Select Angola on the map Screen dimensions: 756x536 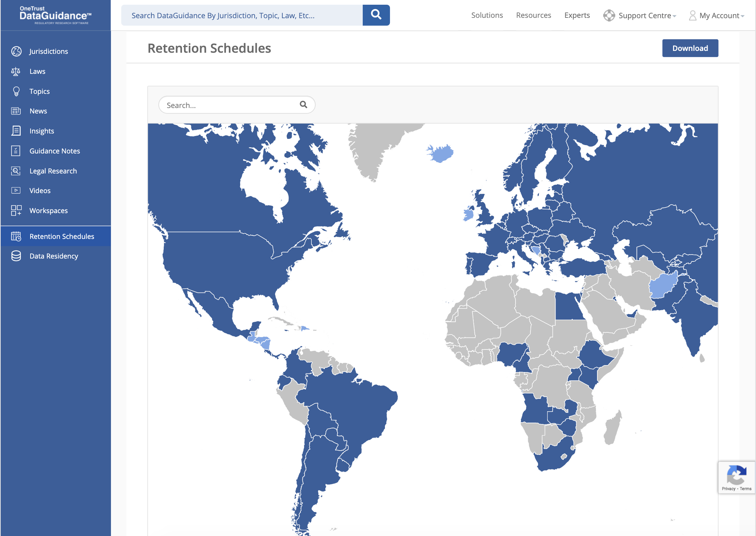tap(534, 409)
